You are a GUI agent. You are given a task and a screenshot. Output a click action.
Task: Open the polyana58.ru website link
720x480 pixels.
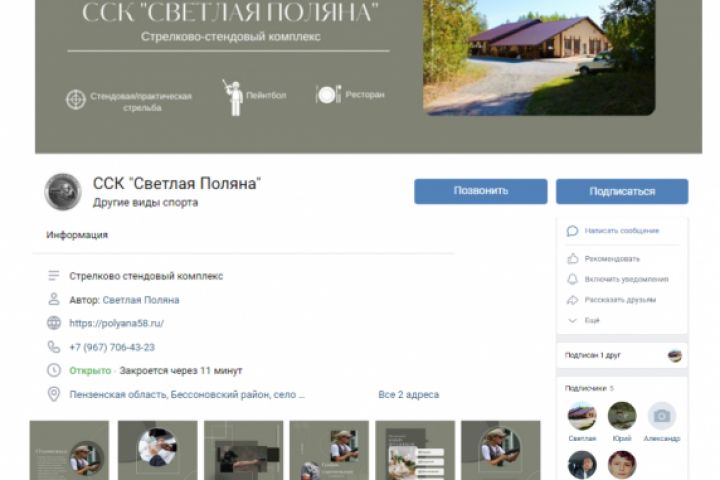point(116,323)
